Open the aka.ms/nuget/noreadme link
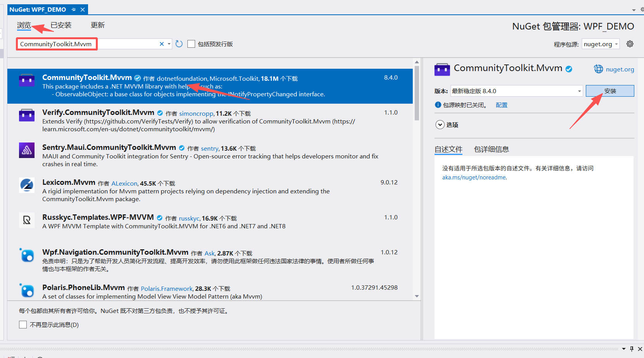 tap(474, 177)
